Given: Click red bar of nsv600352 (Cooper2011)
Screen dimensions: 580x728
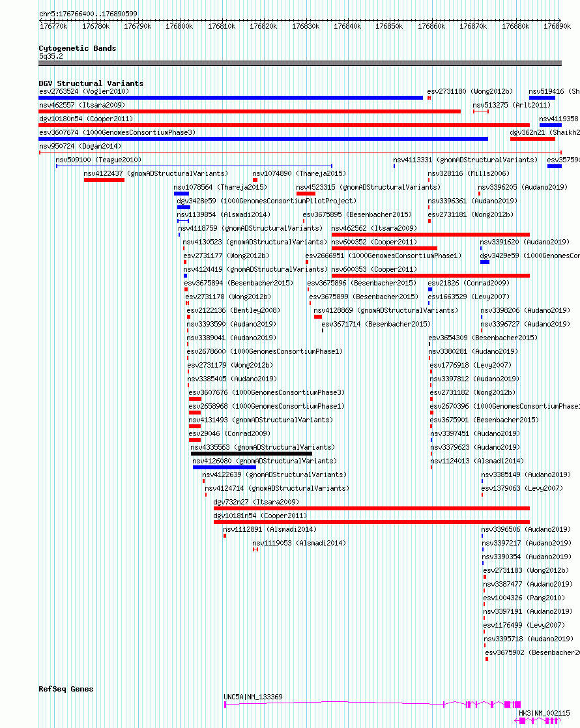Looking at the screenshot, I should tap(384, 248).
